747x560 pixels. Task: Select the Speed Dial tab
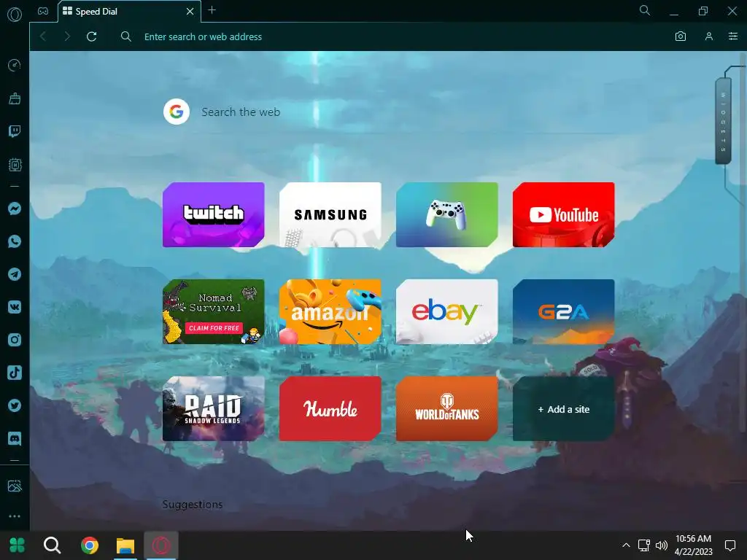[x=129, y=12]
